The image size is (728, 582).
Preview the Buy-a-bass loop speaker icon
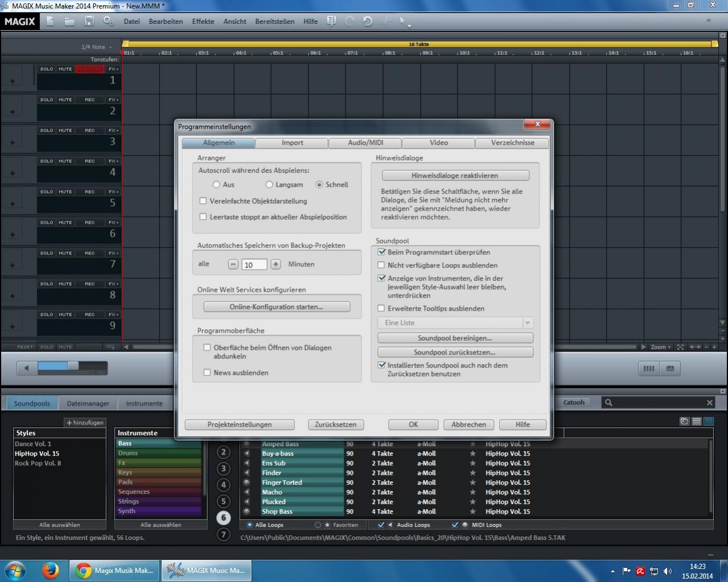pyautogui.click(x=247, y=453)
